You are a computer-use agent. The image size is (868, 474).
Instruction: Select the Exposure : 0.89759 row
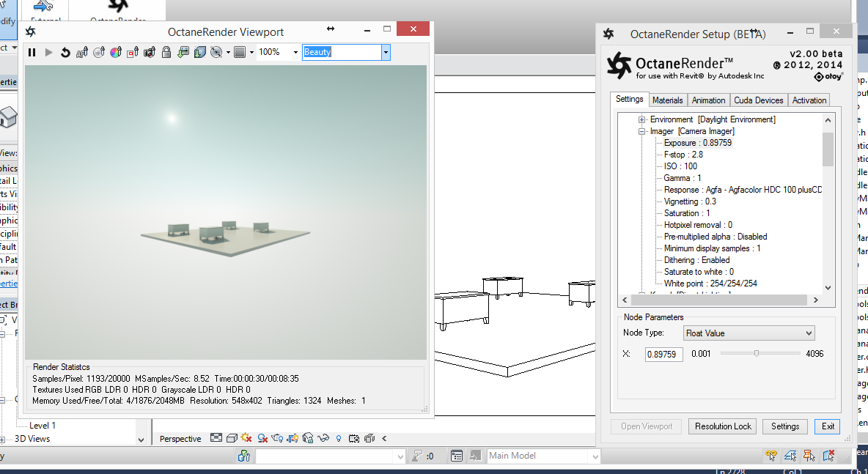click(697, 143)
